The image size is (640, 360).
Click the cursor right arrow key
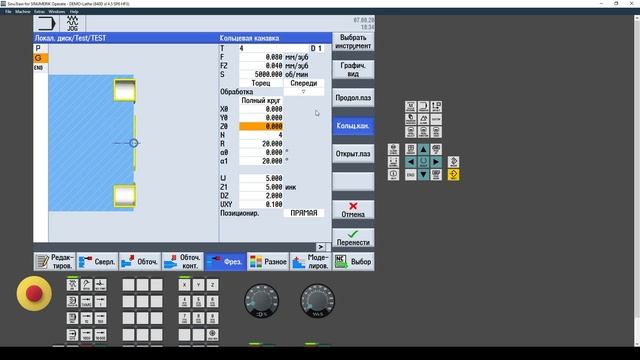(x=436, y=162)
